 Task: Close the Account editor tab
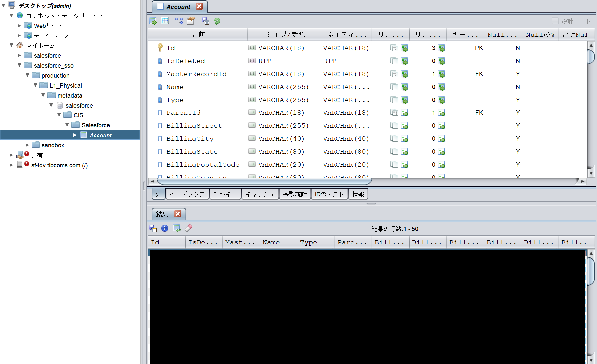pos(199,7)
